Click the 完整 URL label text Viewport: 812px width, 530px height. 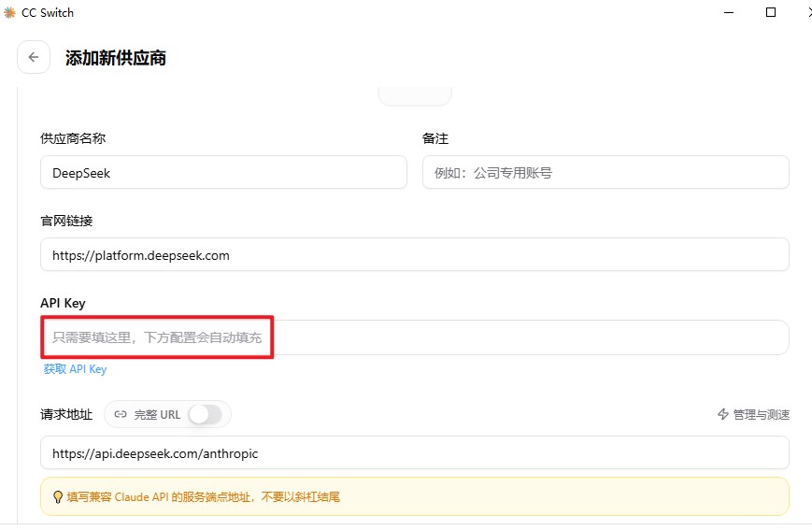[157, 414]
